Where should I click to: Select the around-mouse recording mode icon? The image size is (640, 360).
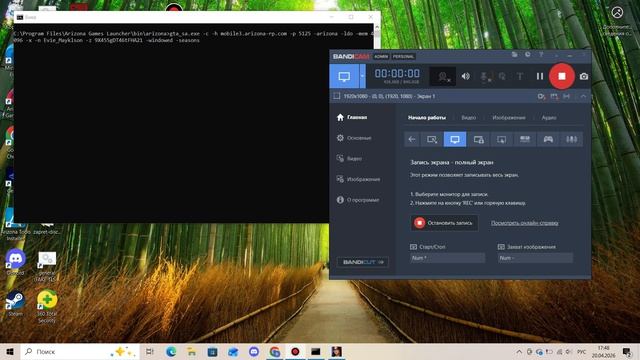pos(501,139)
